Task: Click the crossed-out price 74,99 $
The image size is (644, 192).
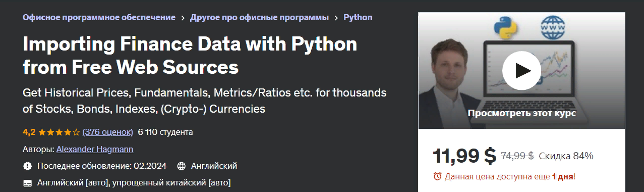Action: 517,156
